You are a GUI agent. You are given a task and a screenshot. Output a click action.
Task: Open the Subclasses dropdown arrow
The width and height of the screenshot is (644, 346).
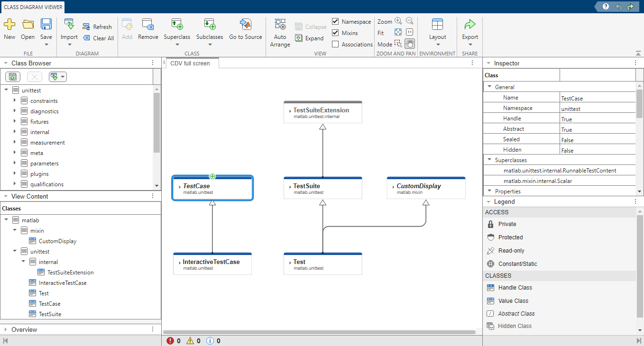point(210,45)
